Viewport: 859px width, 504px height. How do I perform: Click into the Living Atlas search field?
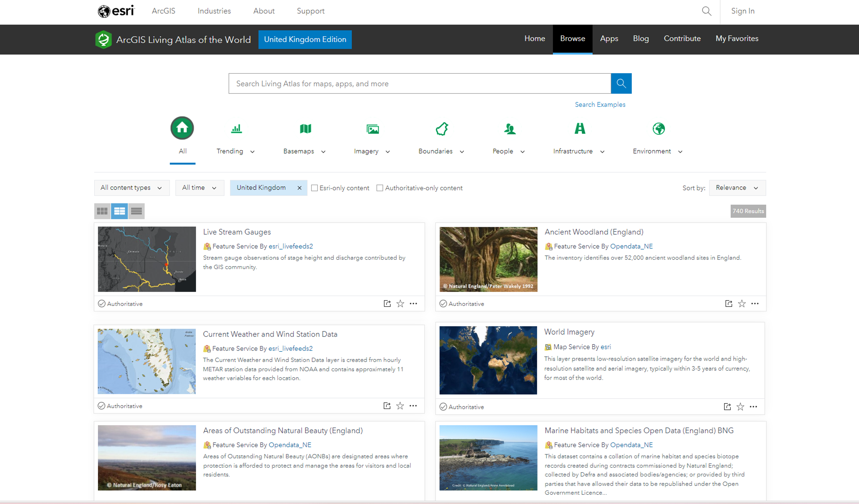420,83
